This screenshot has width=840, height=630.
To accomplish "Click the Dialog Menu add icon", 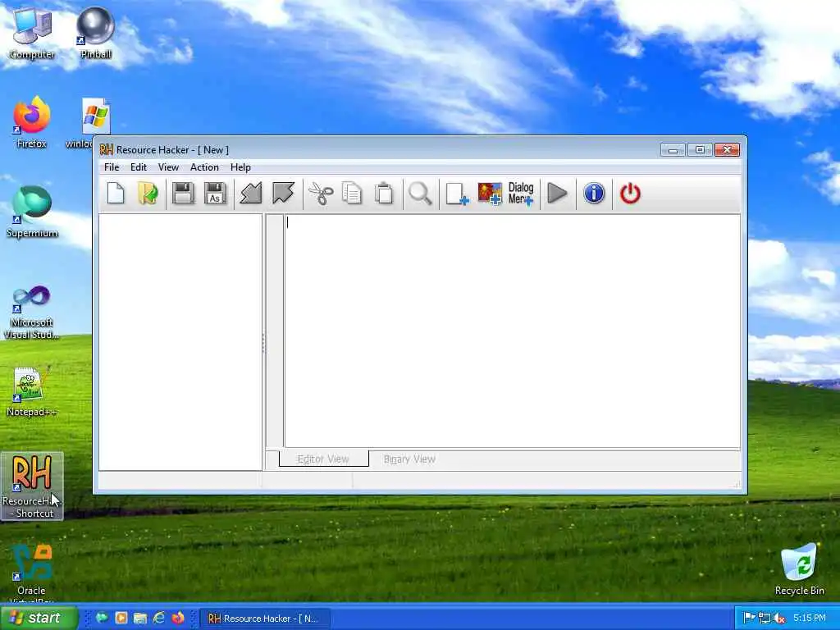I will (x=521, y=194).
